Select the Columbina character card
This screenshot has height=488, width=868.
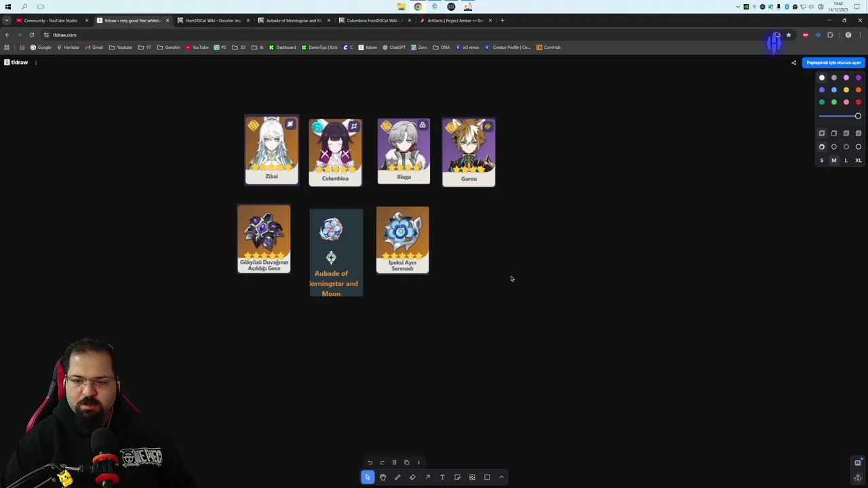tap(336, 152)
